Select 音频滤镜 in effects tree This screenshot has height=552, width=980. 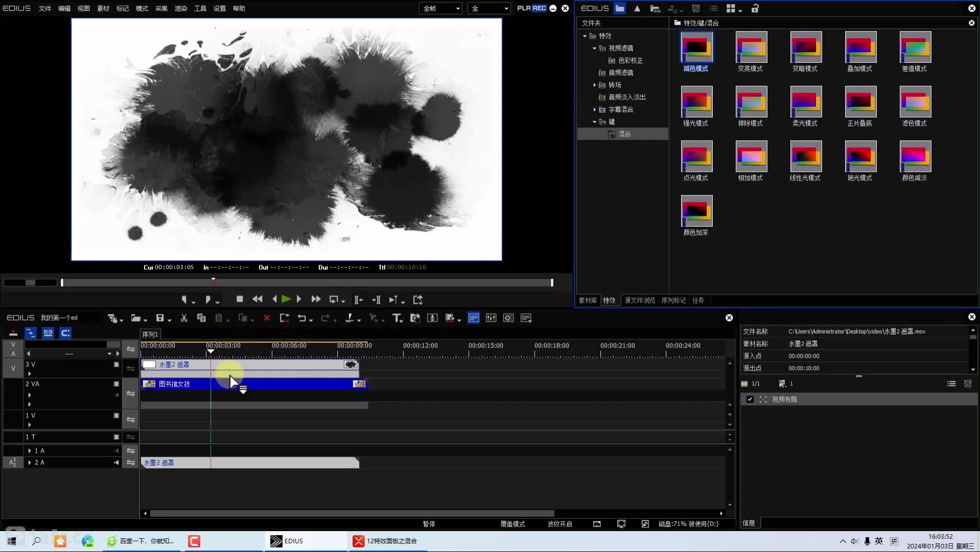[621, 73]
